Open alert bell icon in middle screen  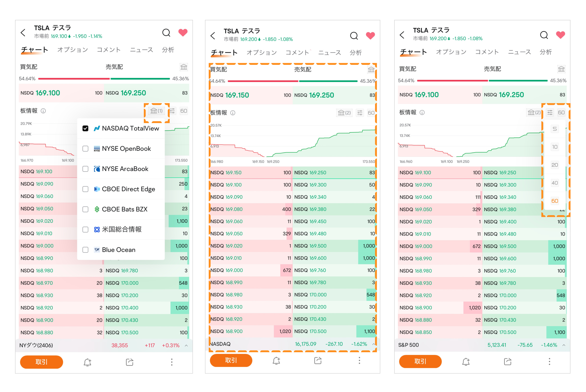click(276, 361)
